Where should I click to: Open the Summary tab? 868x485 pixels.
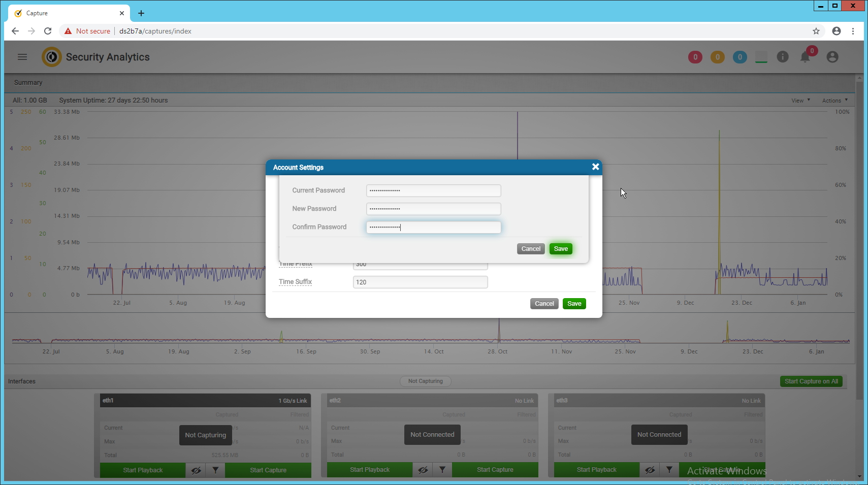pos(28,83)
